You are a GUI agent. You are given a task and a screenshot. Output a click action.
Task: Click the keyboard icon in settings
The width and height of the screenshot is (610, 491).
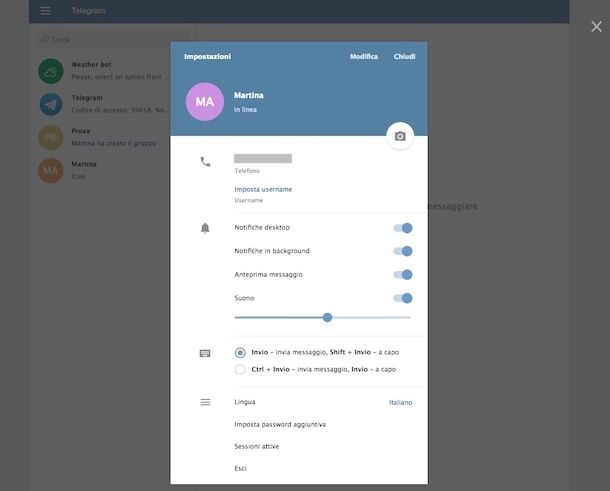point(205,353)
